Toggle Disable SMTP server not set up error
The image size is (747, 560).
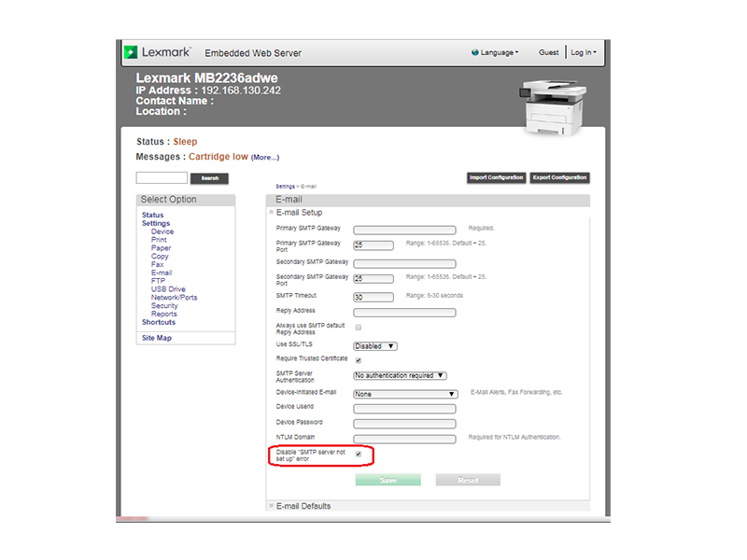(359, 454)
